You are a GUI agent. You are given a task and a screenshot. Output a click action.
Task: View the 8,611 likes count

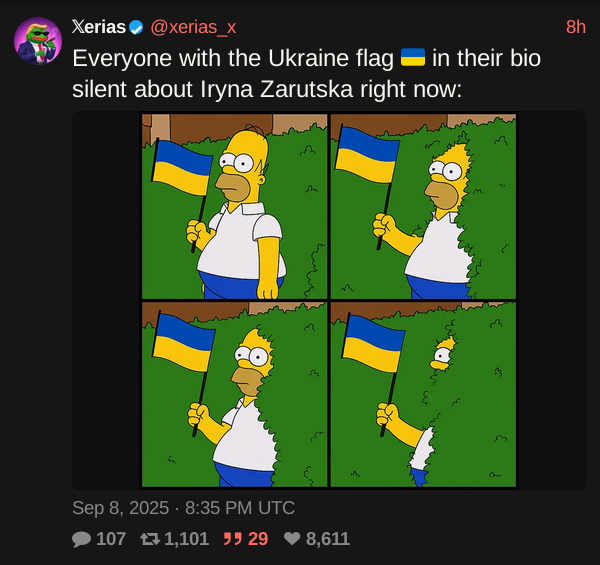point(328,539)
